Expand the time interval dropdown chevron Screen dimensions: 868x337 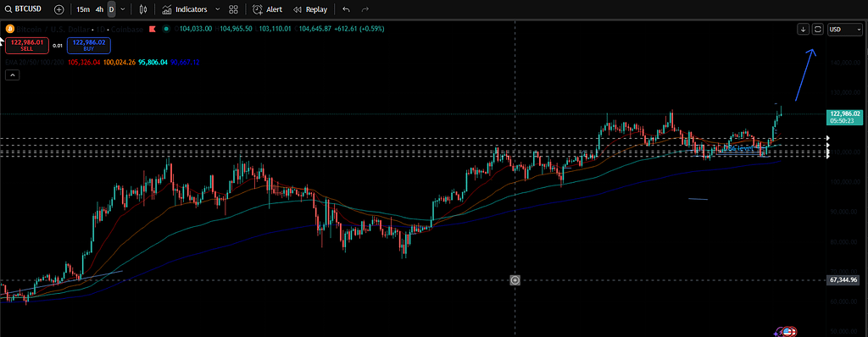pyautogui.click(x=122, y=9)
